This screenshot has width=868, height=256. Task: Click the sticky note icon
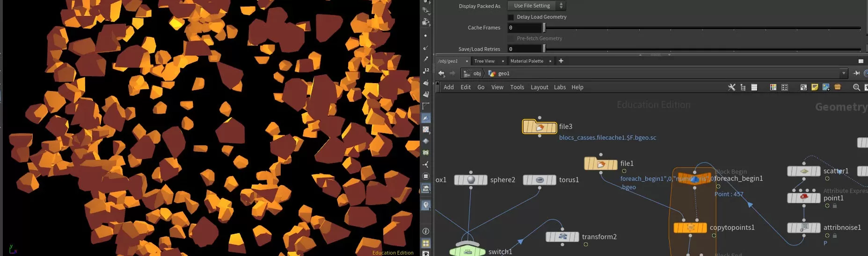click(815, 87)
